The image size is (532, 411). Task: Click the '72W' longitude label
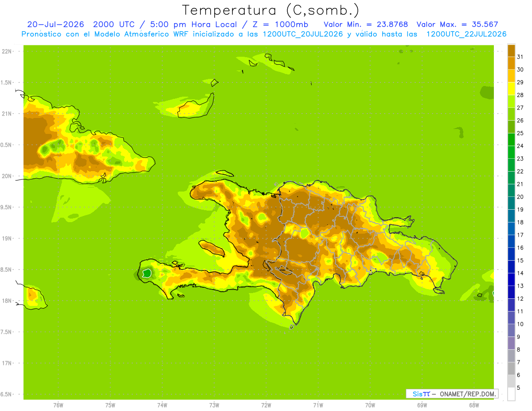coord(266,405)
